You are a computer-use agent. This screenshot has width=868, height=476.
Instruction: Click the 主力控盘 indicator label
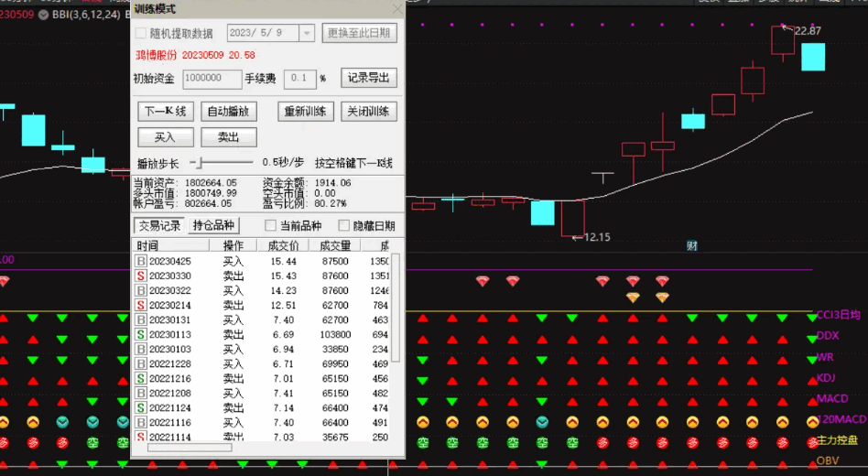837,440
